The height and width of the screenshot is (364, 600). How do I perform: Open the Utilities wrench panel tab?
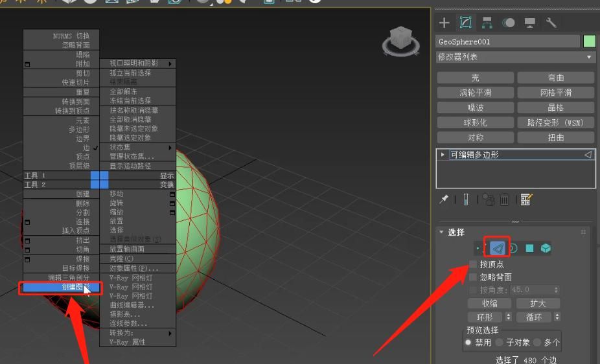[x=551, y=23]
